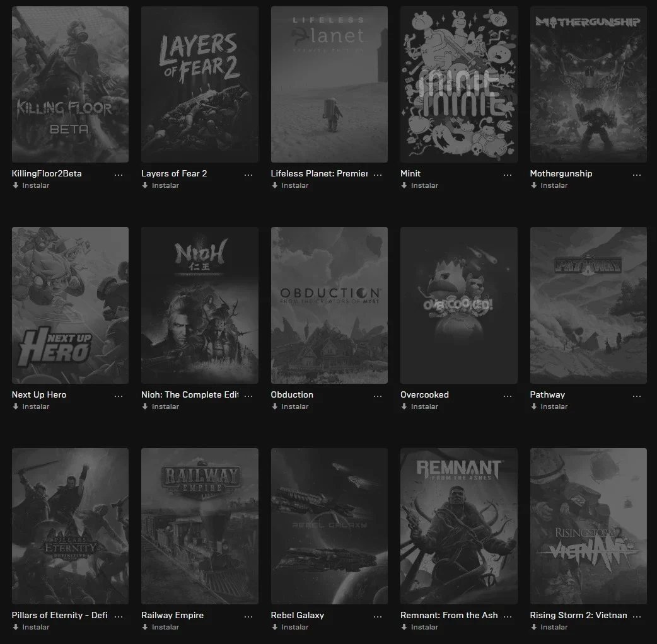This screenshot has width=657, height=644.
Task: Select the Mothergunship cover art
Action: pos(588,84)
